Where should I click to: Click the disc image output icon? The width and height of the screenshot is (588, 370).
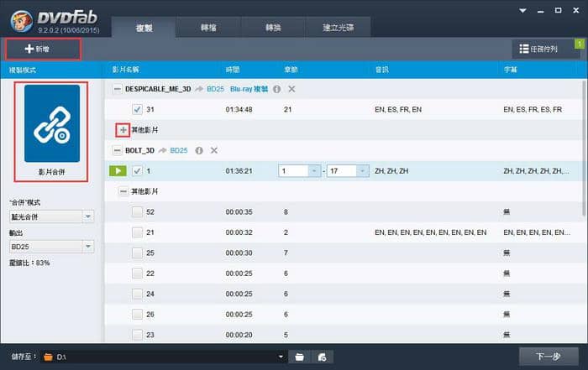point(322,357)
